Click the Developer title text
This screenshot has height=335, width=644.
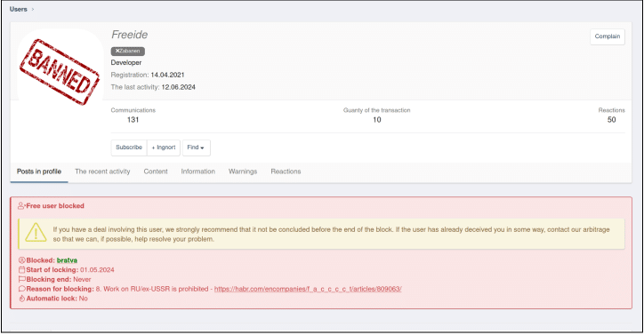point(126,63)
